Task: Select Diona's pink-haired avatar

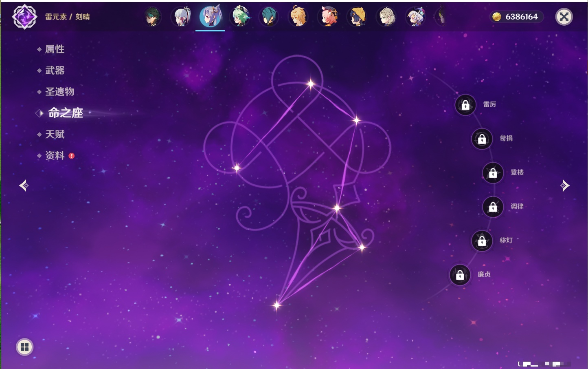Action: (328, 17)
